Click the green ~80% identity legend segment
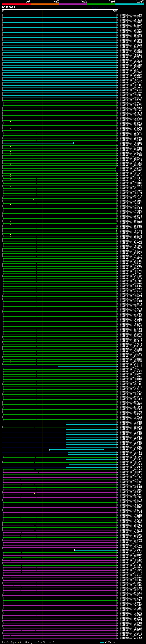Image resolution: width=146 pixels, height=644 pixels. point(101,4)
